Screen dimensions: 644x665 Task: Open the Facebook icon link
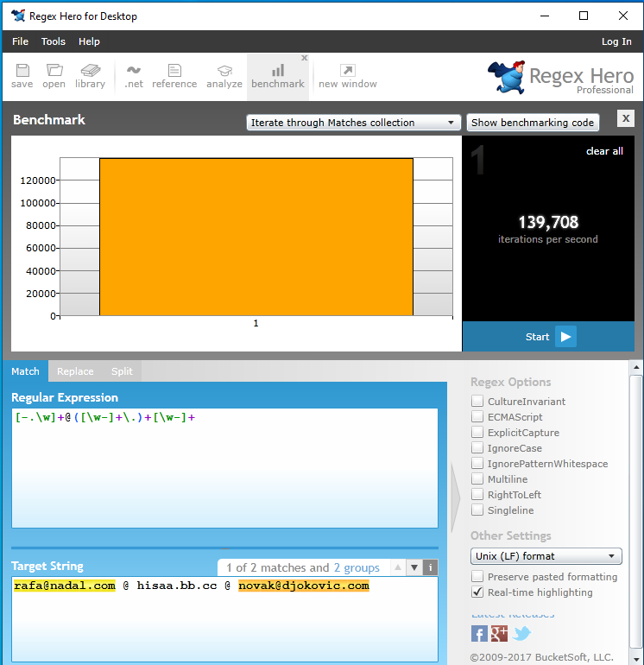coord(479,634)
